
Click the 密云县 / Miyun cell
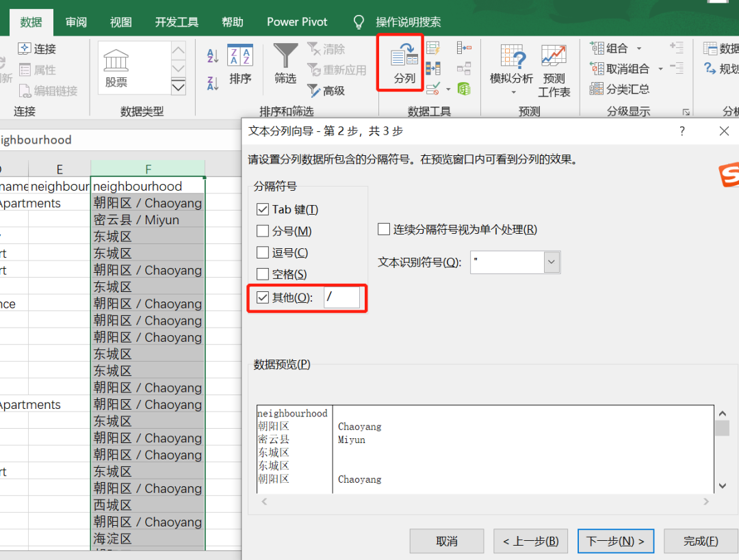click(x=148, y=220)
